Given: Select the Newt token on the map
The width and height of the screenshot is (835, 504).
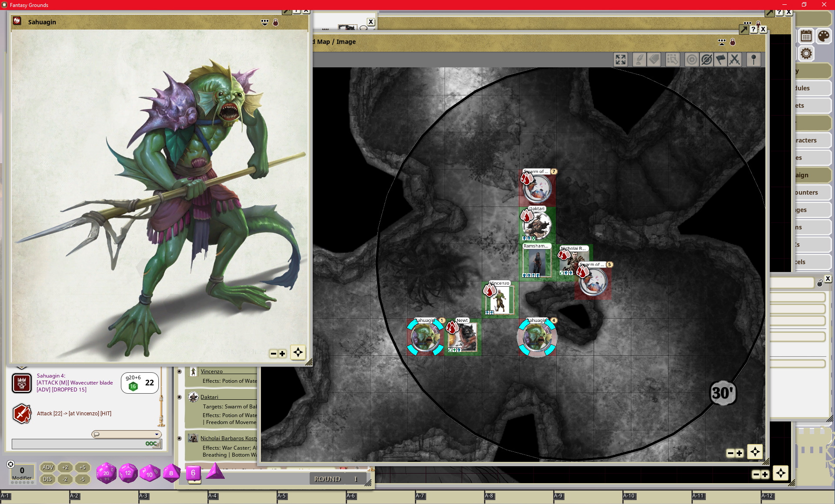Looking at the screenshot, I should click(463, 337).
